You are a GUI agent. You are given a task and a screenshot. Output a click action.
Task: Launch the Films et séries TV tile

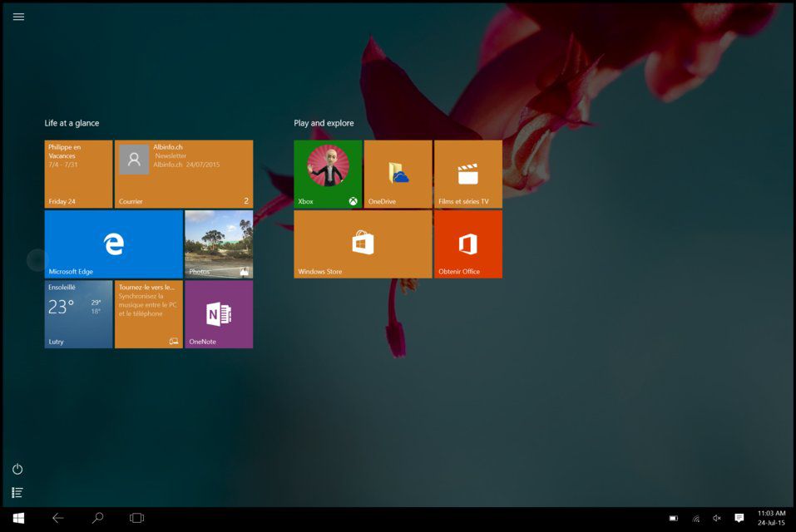[467, 173]
